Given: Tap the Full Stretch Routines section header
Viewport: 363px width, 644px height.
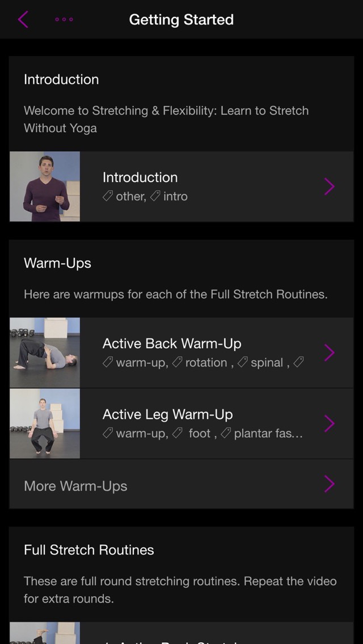Looking at the screenshot, I should [x=89, y=550].
